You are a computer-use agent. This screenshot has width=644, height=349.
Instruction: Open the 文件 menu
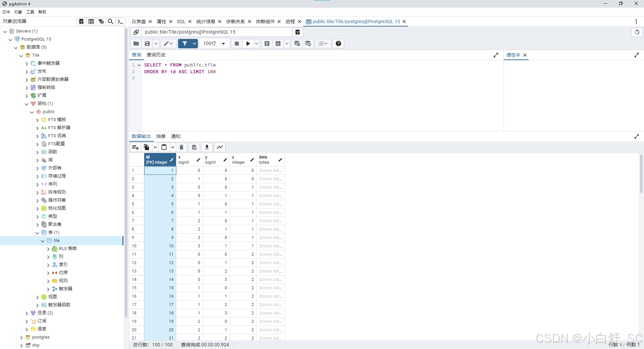6,12
